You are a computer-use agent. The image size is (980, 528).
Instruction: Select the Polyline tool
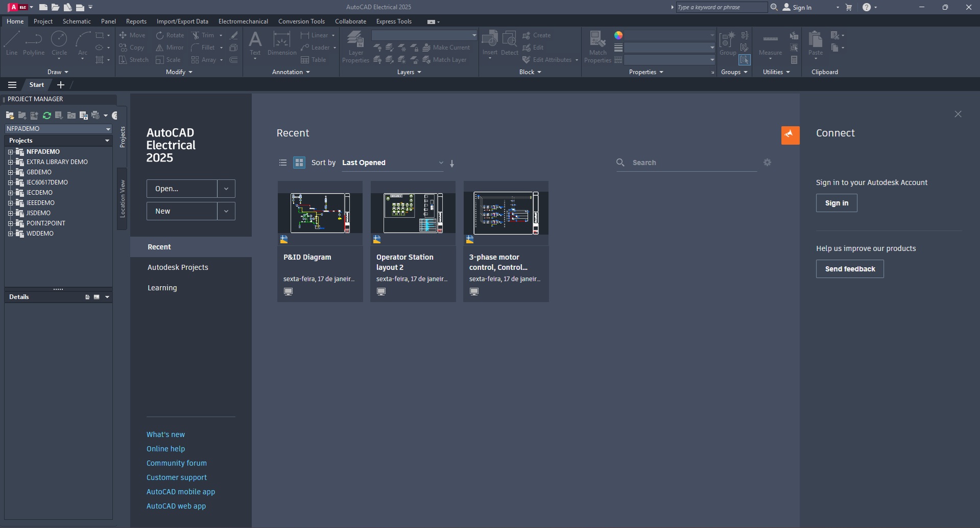34,43
